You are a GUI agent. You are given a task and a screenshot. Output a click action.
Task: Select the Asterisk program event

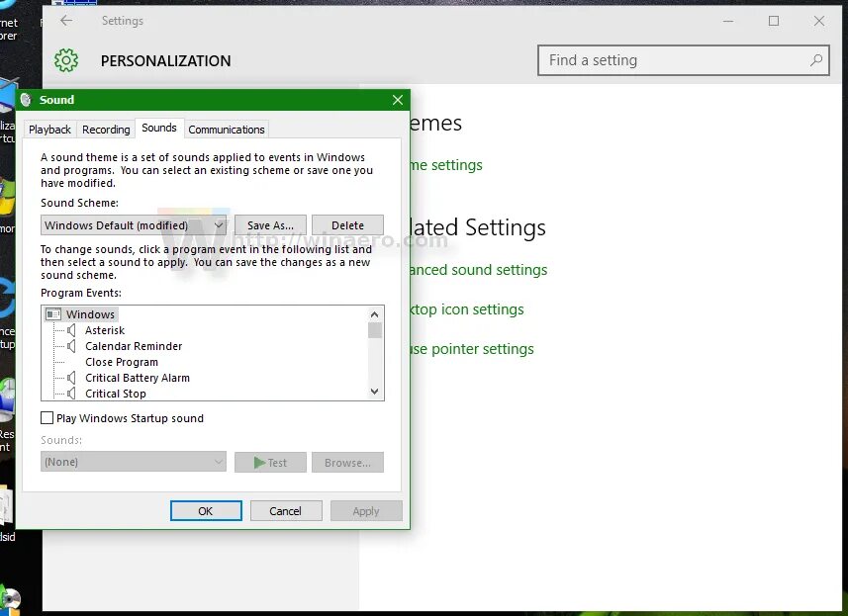pyautogui.click(x=105, y=330)
